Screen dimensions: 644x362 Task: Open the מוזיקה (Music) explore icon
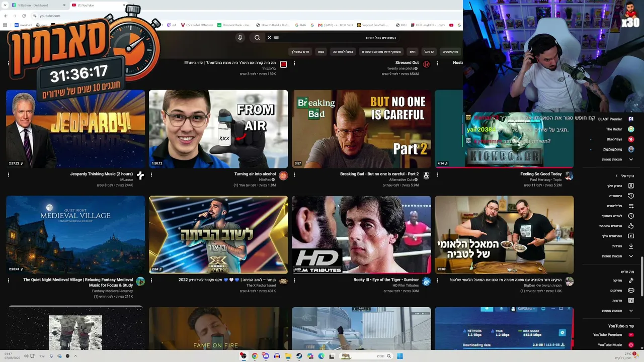point(631,280)
